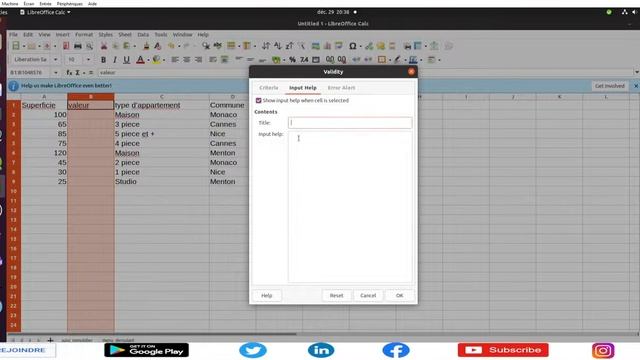Click the Studio cell
Screen dimensions: 640x360
162,182
